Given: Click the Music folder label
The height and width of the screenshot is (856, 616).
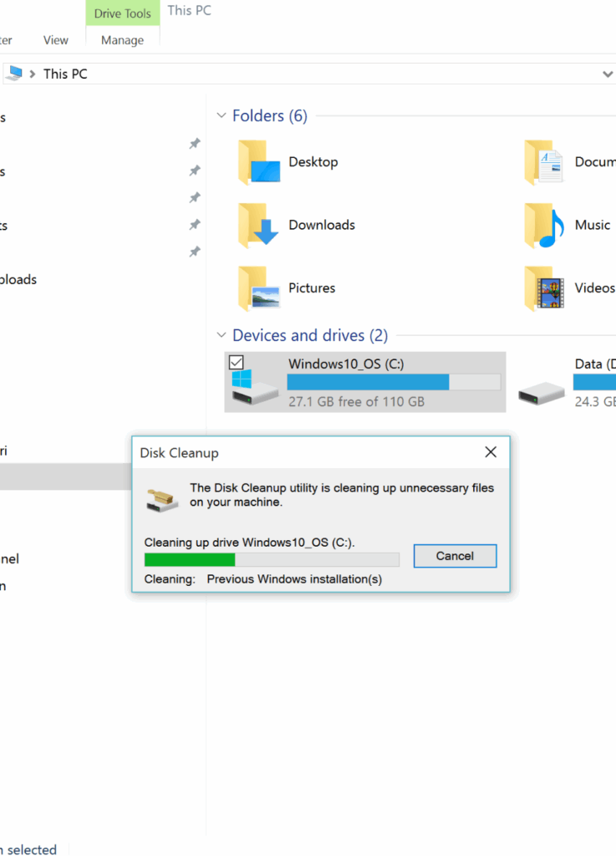Looking at the screenshot, I should pos(593,225).
